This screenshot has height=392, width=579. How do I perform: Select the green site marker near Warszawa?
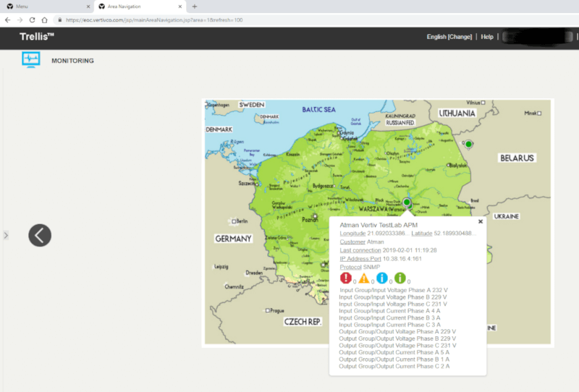407,202
